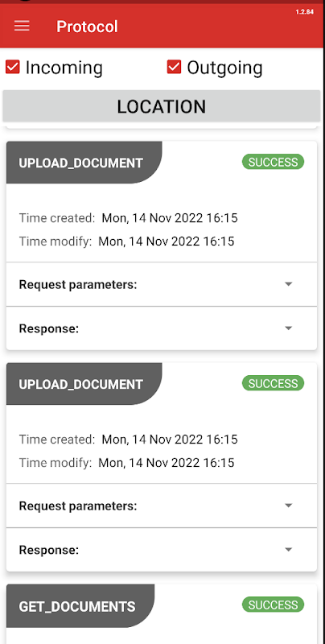Click Time created value in first card
This screenshot has height=644, width=325.
click(x=170, y=217)
